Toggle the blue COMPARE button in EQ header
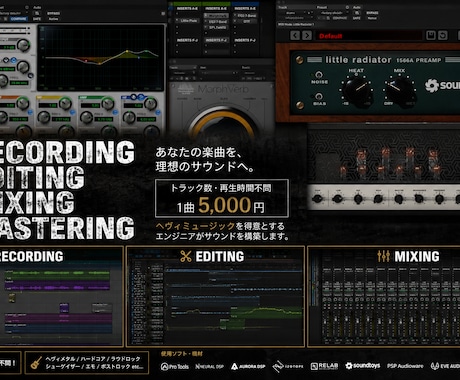This screenshot has height=380, width=460. point(19,19)
